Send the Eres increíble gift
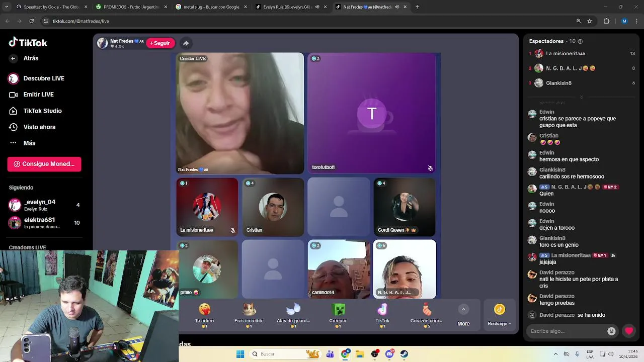This screenshot has width=644, height=362. click(x=249, y=315)
